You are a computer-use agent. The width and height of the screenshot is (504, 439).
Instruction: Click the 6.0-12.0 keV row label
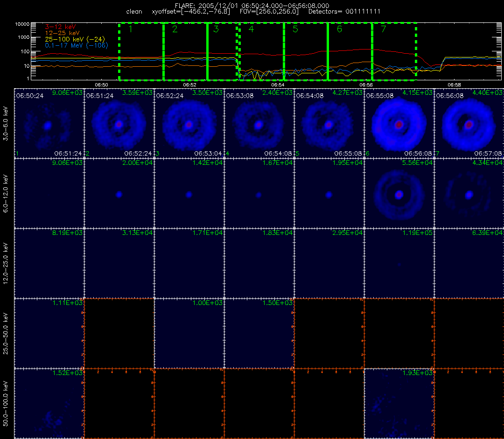(6, 194)
